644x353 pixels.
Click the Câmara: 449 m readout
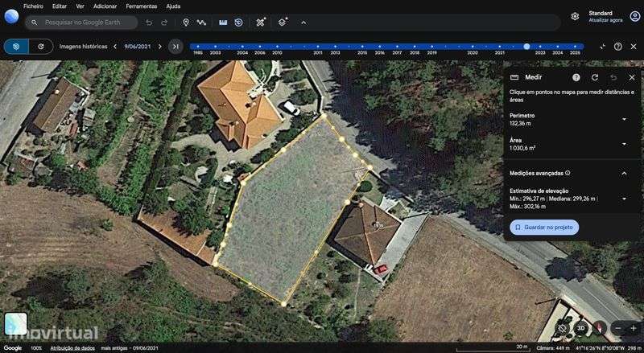[x=553, y=348]
